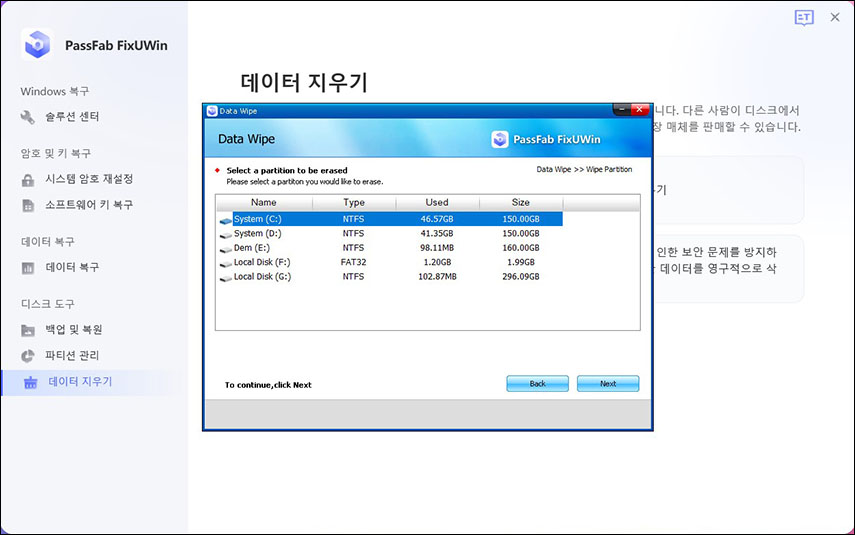
Task: Click the 160.00GB size cell
Action: click(x=521, y=248)
